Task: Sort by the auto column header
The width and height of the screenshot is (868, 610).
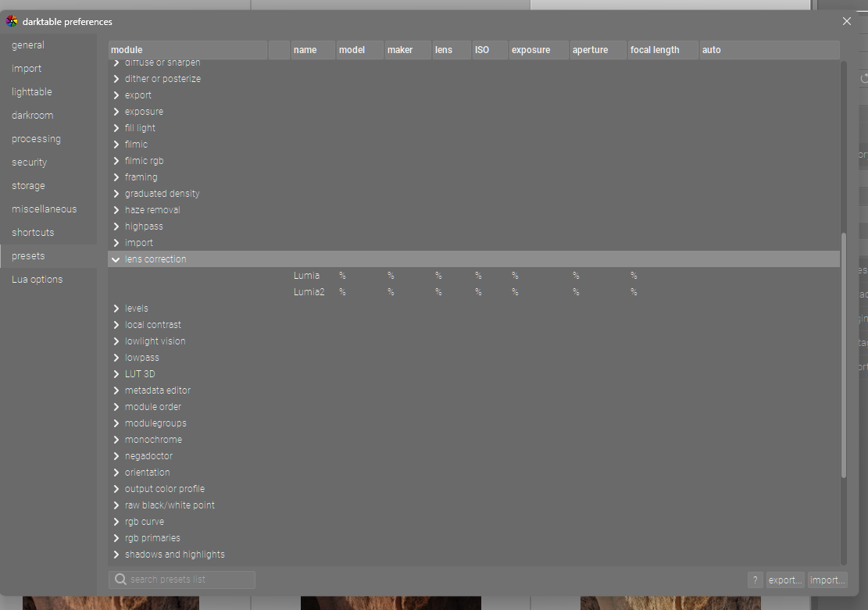Action: pyautogui.click(x=770, y=50)
